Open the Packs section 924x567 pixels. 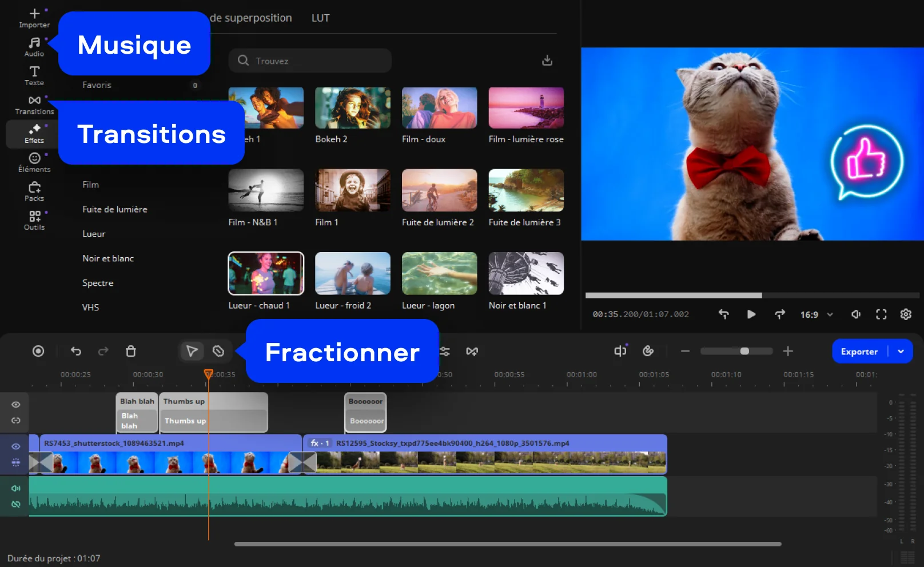34,191
